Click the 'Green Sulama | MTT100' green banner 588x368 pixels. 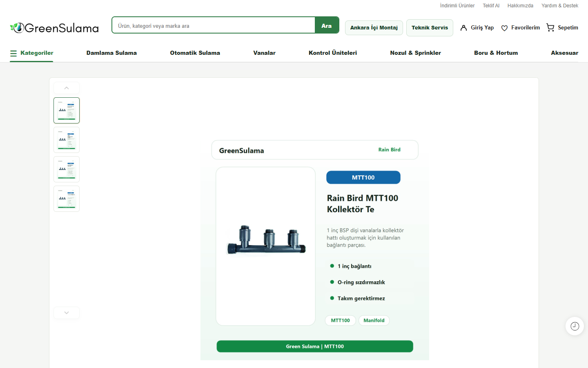click(x=315, y=346)
